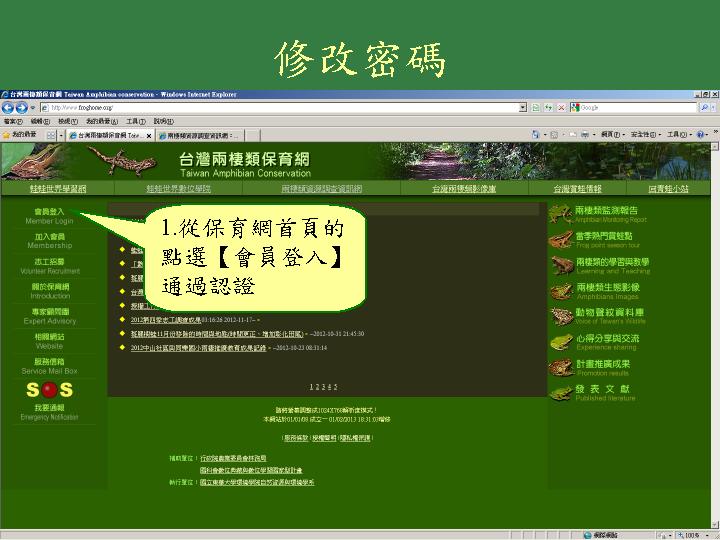The height and width of the screenshot is (540, 720).
Task: Open the 編輯 (Edit) menu
Action: (x=40, y=121)
